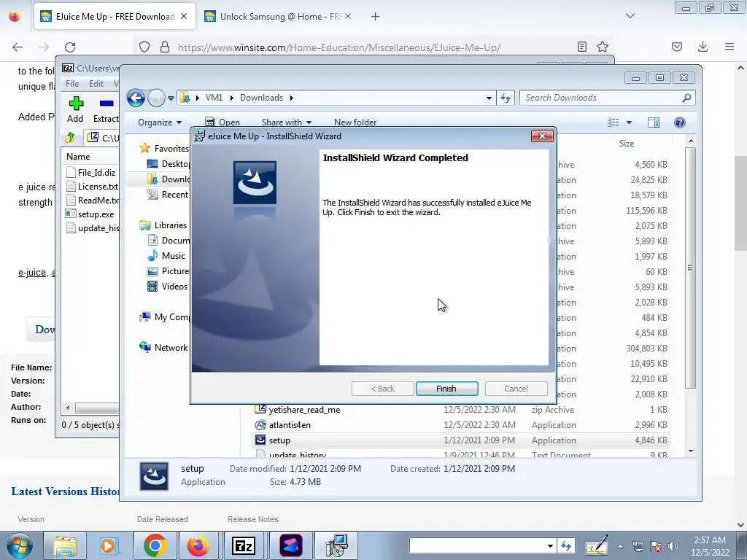The height and width of the screenshot is (560, 747).
Task: Close the eJuice Me Up wizard dialog
Action: [x=542, y=136]
